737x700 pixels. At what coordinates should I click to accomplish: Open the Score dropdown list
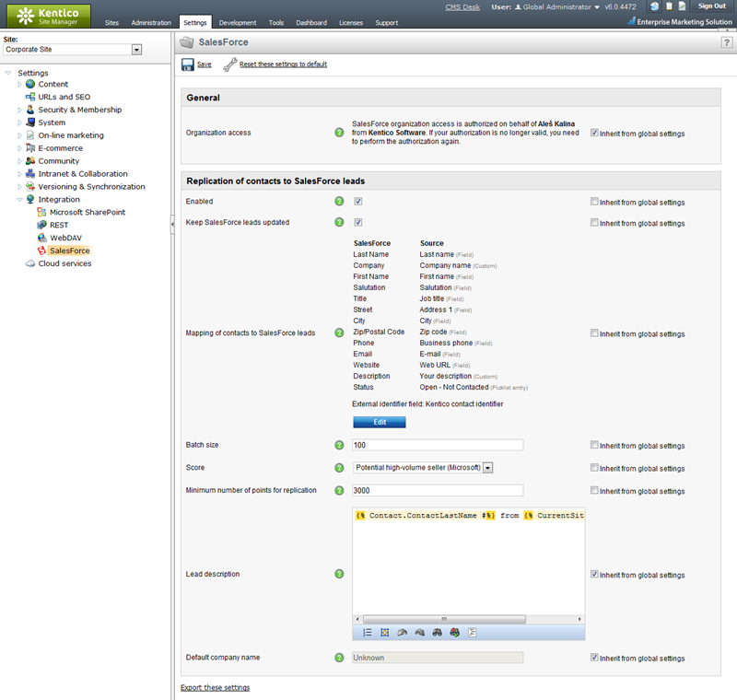point(488,468)
